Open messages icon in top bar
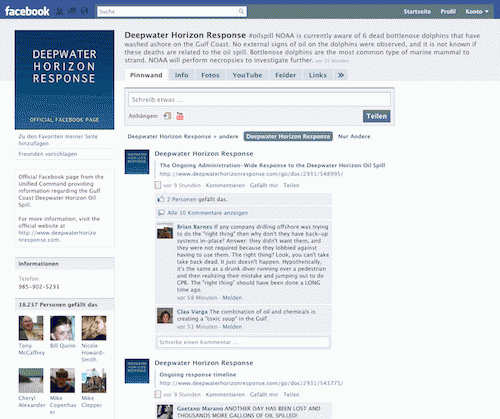The height and width of the screenshot is (419, 500). click(72, 11)
